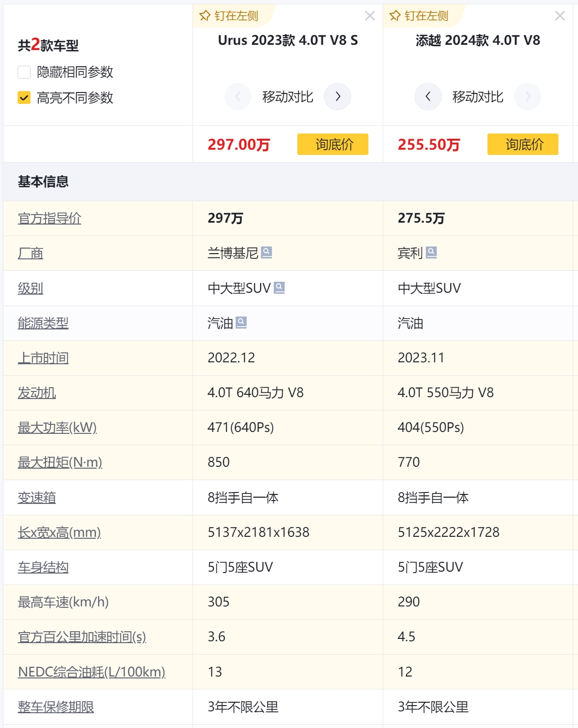This screenshot has width=578, height=728.
Task: Uncheck the 高亮不同参数 checkbox
Action: (x=24, y=98)
